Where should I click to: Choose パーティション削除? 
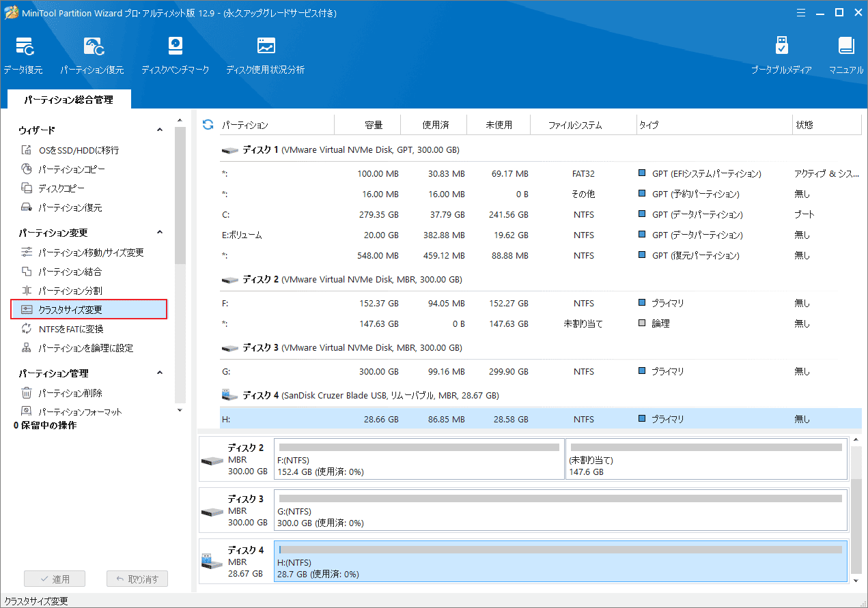61,393
